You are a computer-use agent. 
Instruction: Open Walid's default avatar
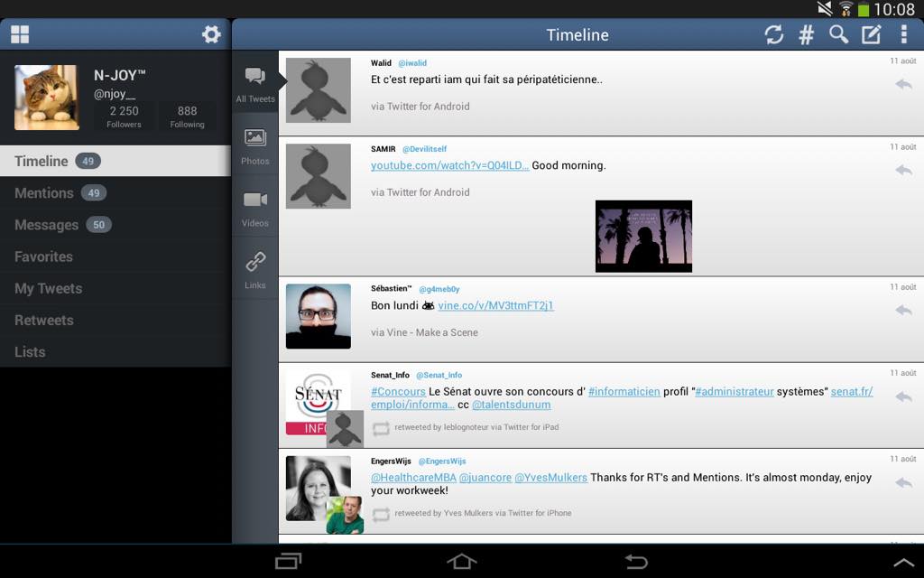pos(319,90)
